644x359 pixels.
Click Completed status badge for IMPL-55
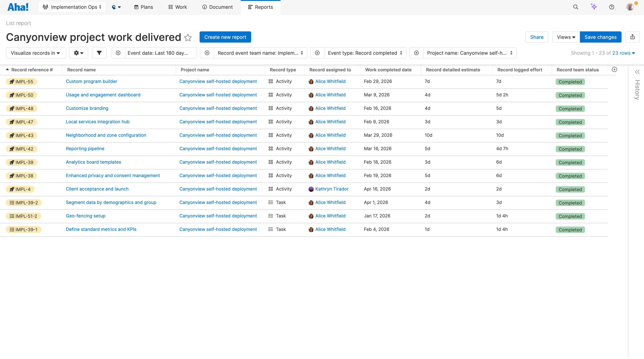570,82
